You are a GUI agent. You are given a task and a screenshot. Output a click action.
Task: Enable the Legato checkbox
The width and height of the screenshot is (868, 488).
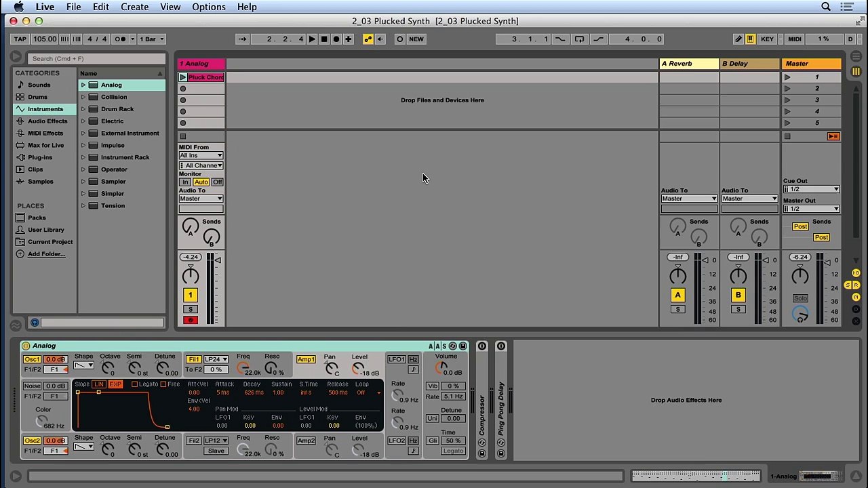[x=134, y=384]
